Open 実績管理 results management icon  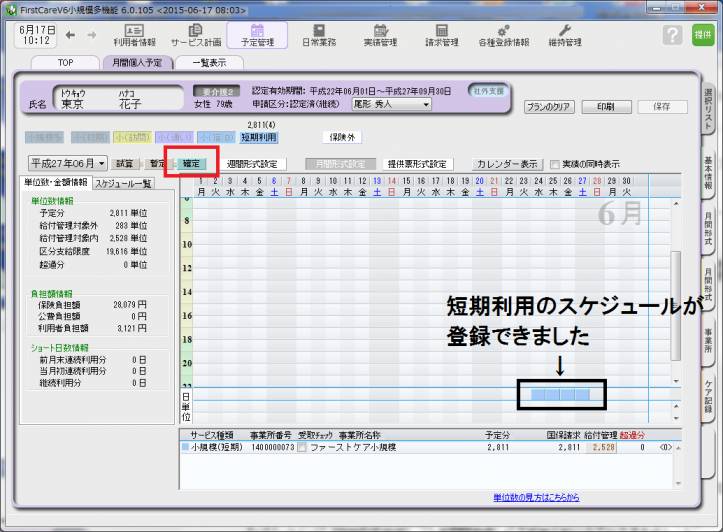(x=379, y=36)
